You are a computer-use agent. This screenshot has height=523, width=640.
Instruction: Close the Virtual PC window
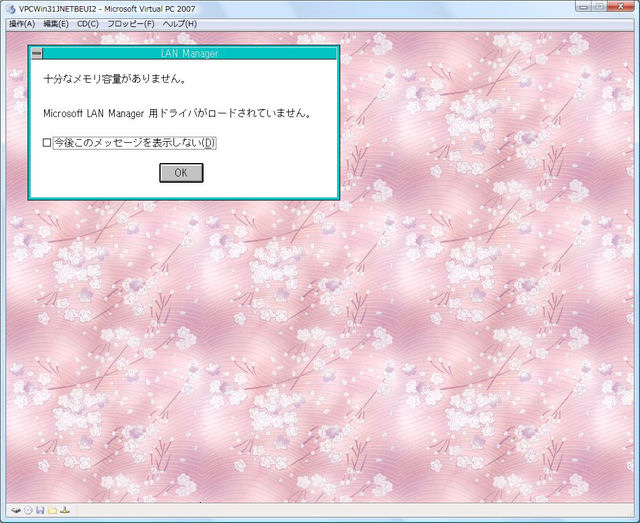click(620, 7)
